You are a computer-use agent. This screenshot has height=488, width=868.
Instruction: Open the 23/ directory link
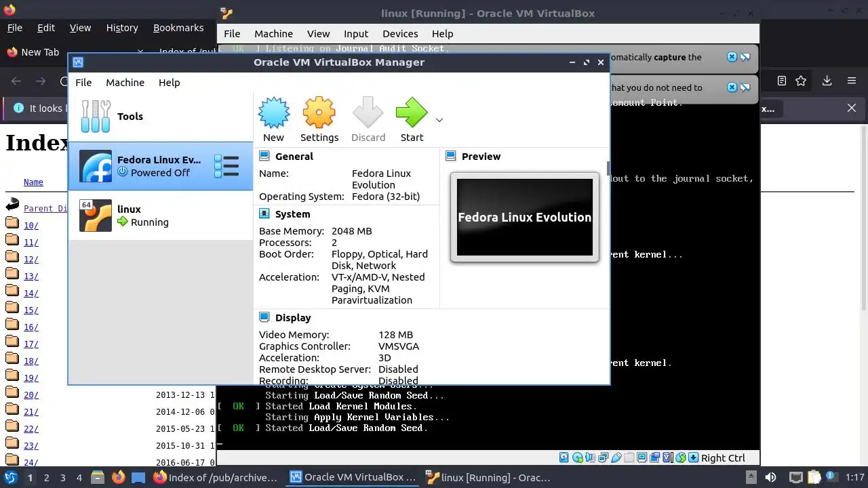coord(31,446)
